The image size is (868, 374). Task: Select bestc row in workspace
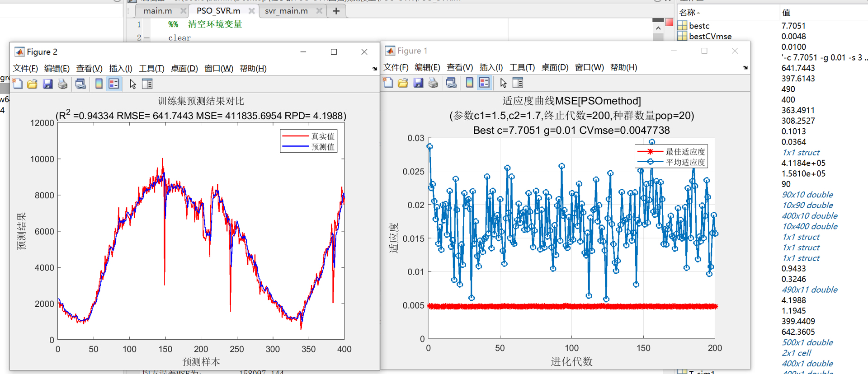(x=773, y=26)
